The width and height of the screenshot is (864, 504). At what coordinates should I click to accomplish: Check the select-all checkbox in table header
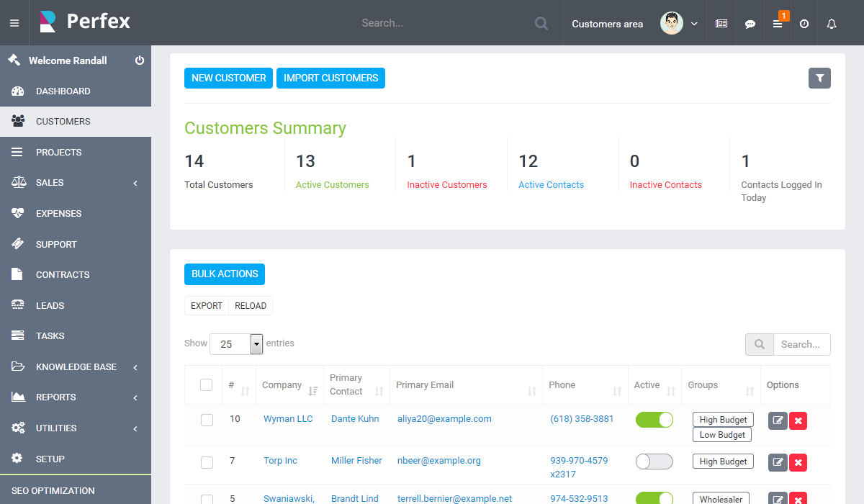point(207,385)
